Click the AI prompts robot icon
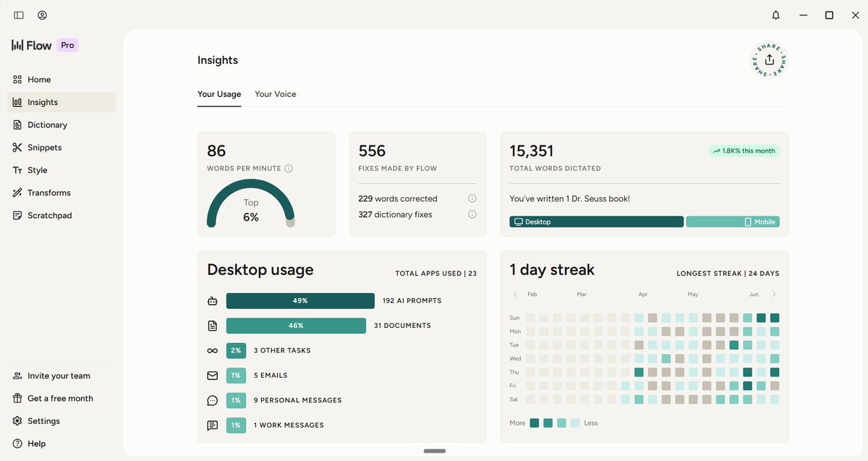 click(x=213, y=301)
